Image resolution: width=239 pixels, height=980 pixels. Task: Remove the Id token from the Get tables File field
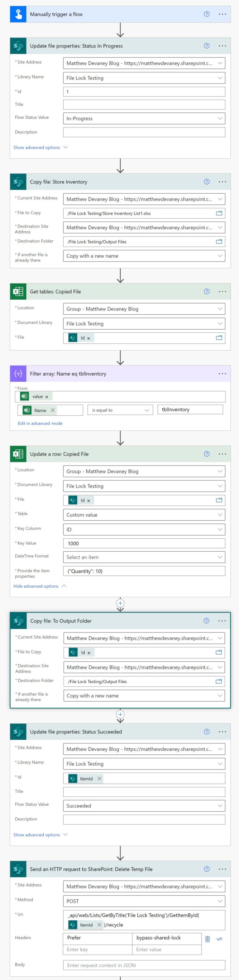[89, 338]
